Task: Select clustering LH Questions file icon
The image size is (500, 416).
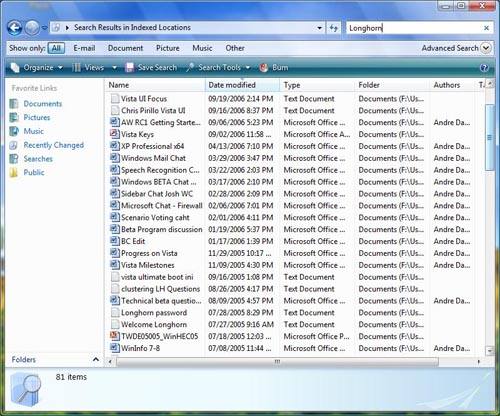Action: click(115, 288)
